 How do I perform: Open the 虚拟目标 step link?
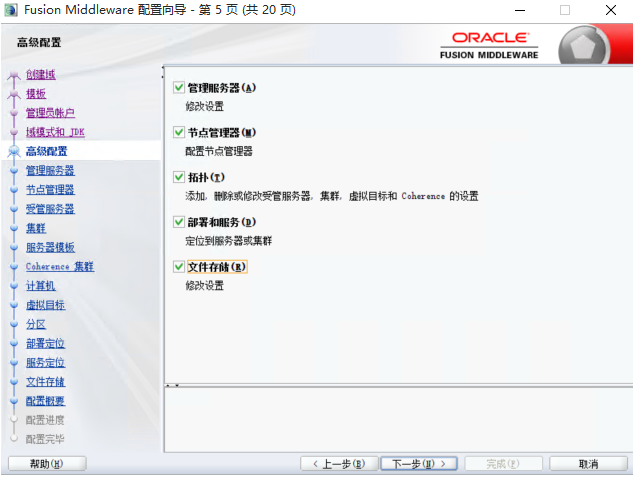click(45, 305)
